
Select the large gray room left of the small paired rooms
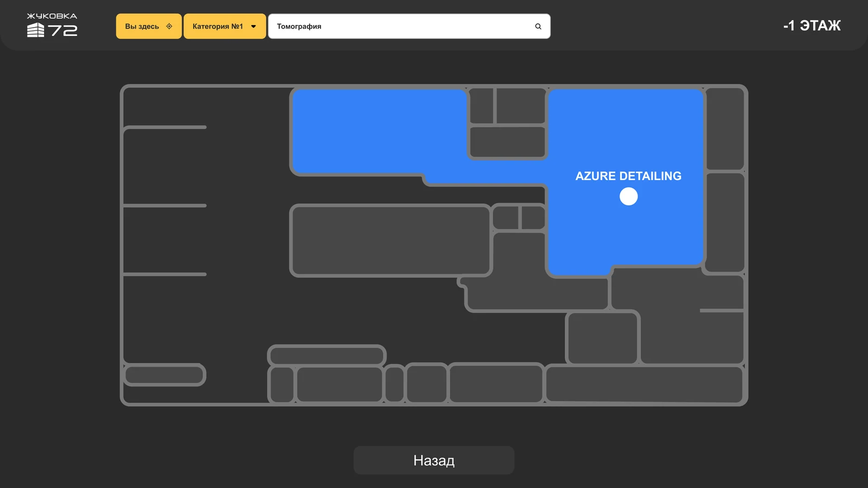[391, 240]
